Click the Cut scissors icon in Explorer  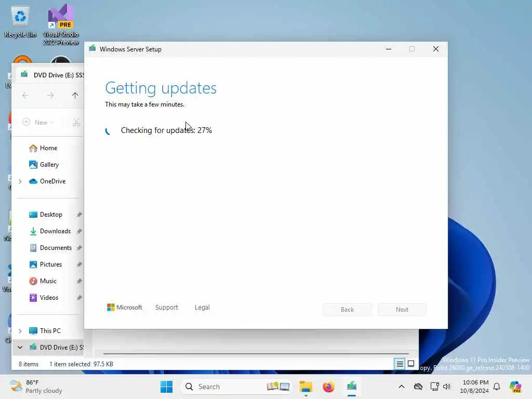76,122
